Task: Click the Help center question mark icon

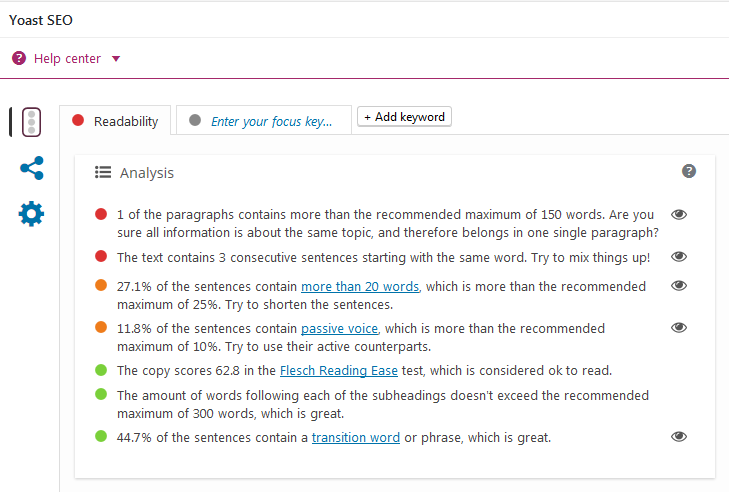Action: [19, 58]
